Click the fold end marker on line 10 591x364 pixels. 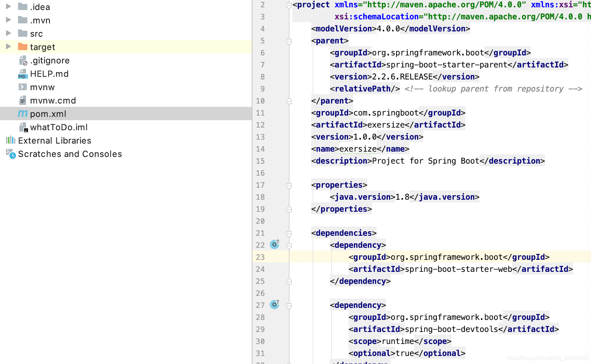pos(289,101)
